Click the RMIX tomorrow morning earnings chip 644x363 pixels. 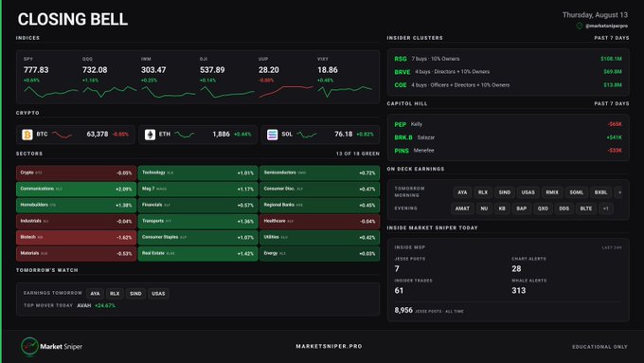point(552,192)
